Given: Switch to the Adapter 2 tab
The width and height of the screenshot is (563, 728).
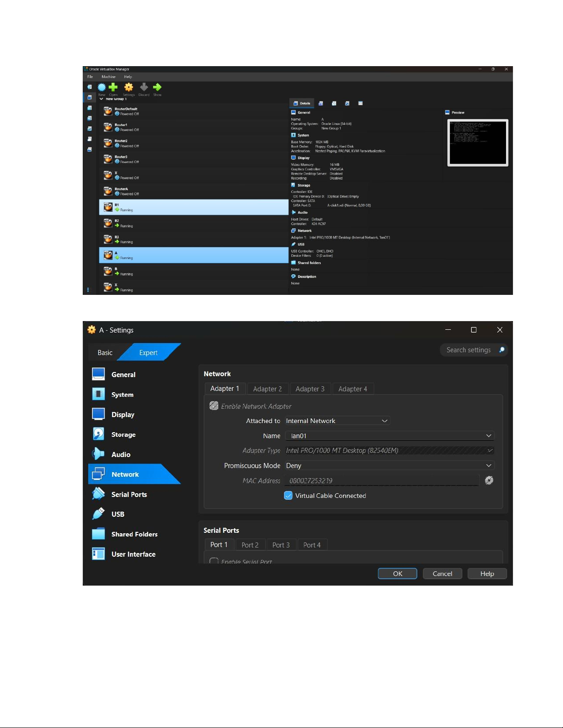Looking at the screenshot, I should coord(267,389).
